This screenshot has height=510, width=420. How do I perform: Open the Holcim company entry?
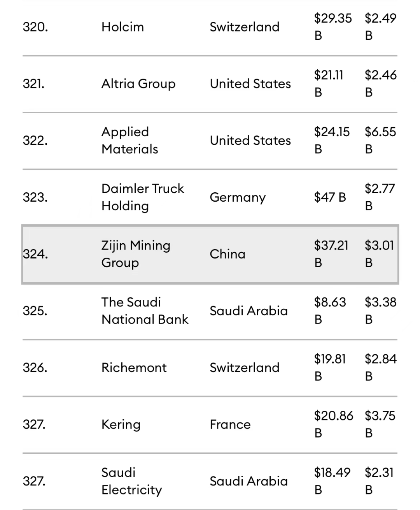pos(122,27)
